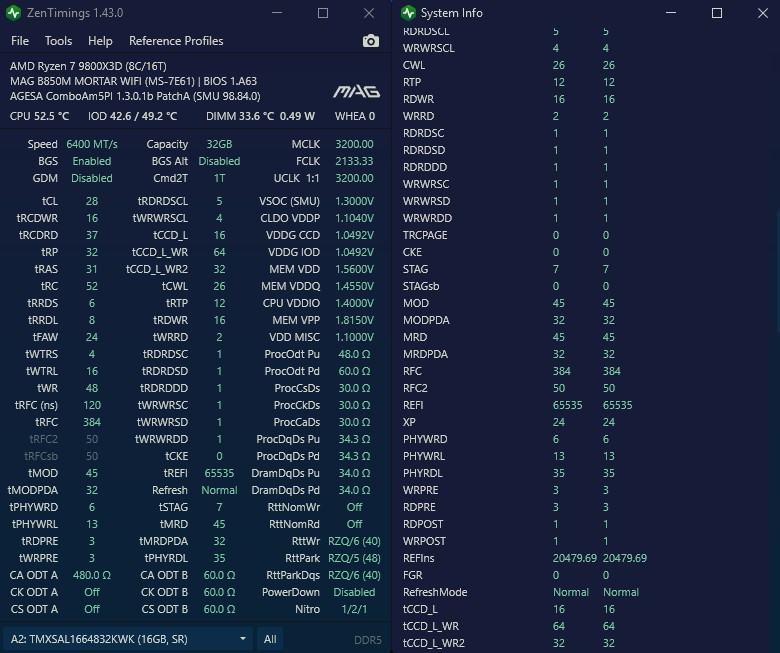Select the 6400 MT/s speed value
Screen dimensions: 780x653
point(92,144)
